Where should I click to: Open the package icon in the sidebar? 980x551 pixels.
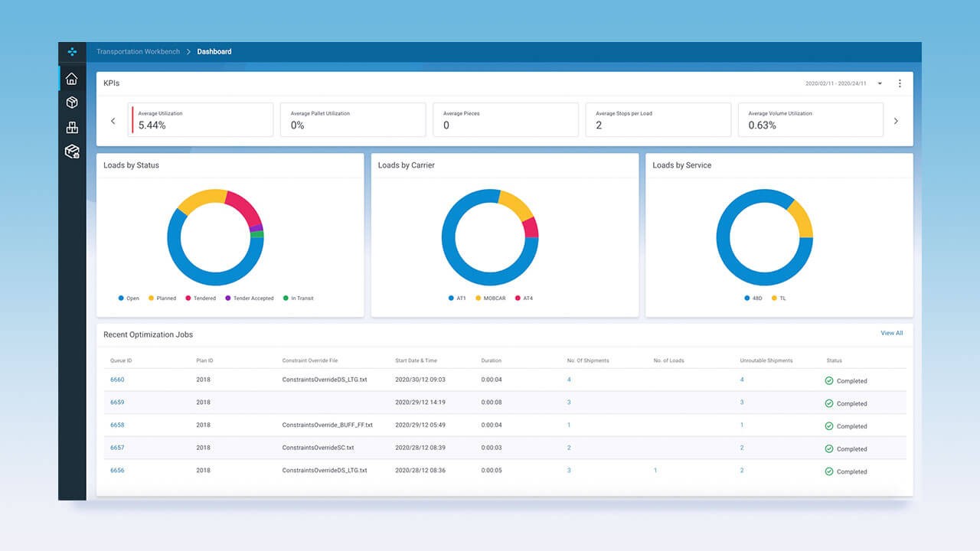tap(71, 102)
